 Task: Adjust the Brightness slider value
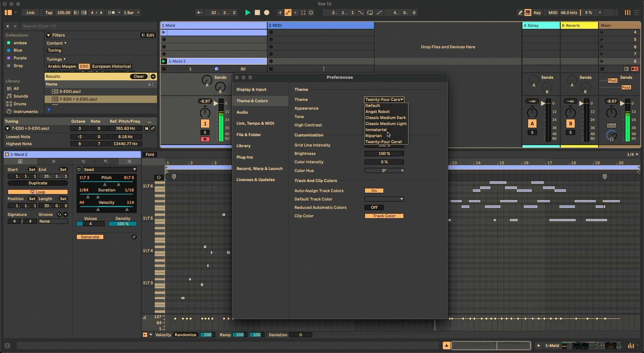[384, 154]
